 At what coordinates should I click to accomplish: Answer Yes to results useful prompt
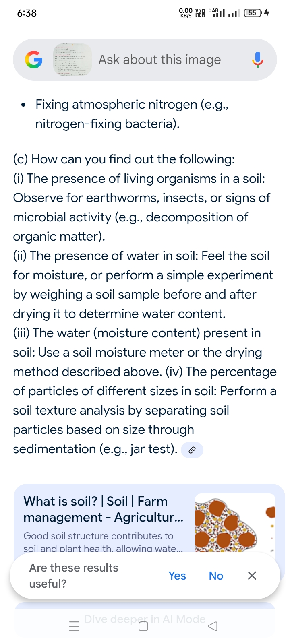pos(177,576)
